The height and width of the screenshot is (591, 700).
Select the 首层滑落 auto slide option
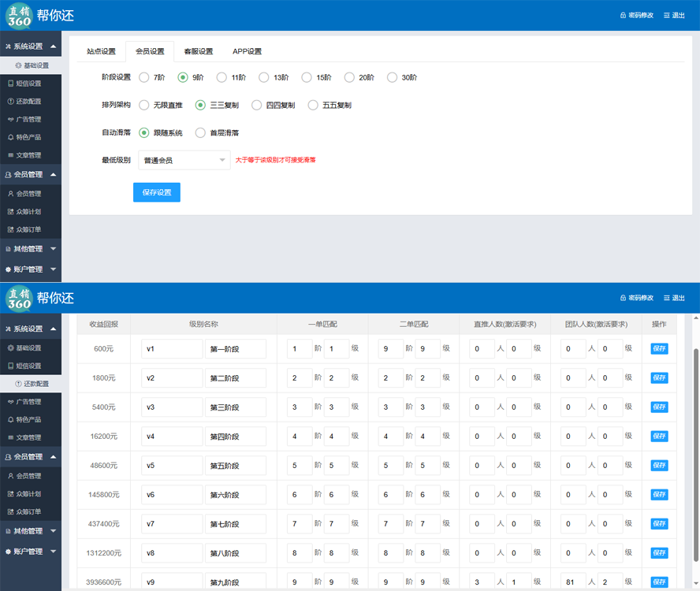coord(200,132)
